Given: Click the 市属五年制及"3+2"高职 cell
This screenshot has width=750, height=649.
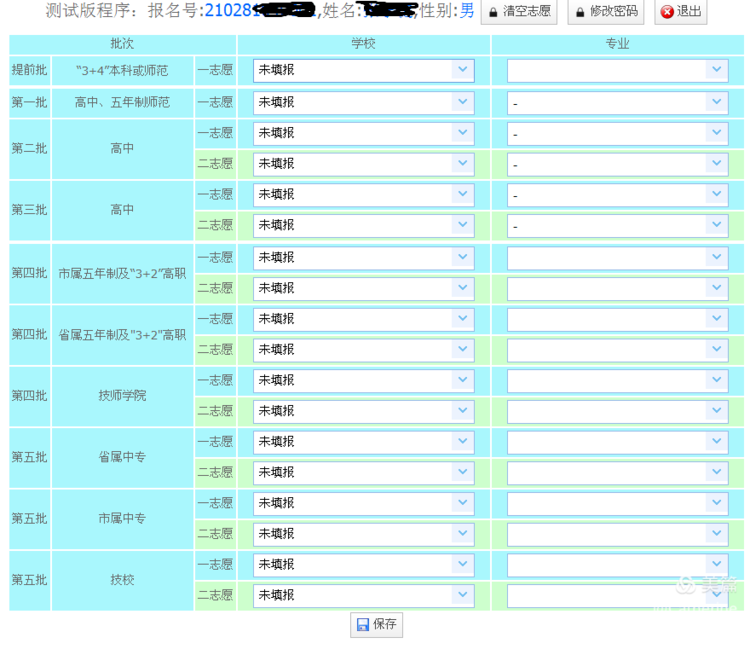Looking at the screenshot, I should (x=122, y=273).
